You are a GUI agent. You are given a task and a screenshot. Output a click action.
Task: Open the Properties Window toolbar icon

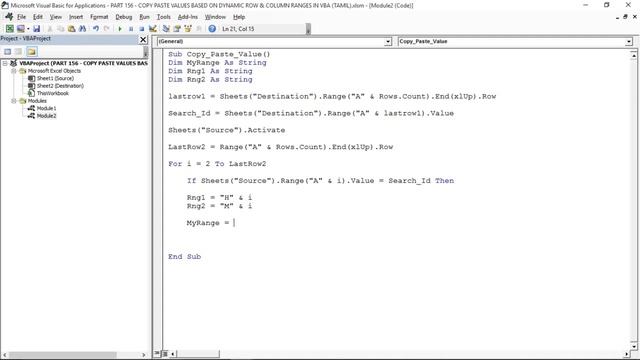[177, 29]
